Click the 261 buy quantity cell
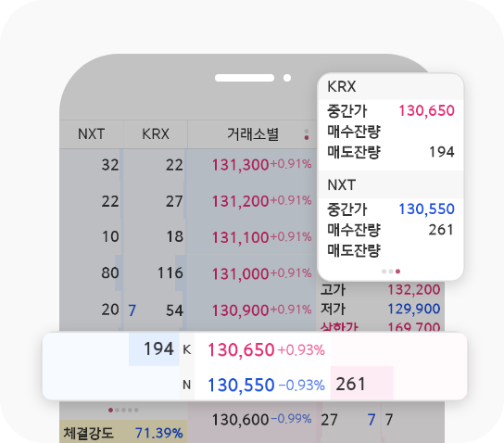Screen dimensions: 504x443 pyautogui.click(x=361, y=384)
